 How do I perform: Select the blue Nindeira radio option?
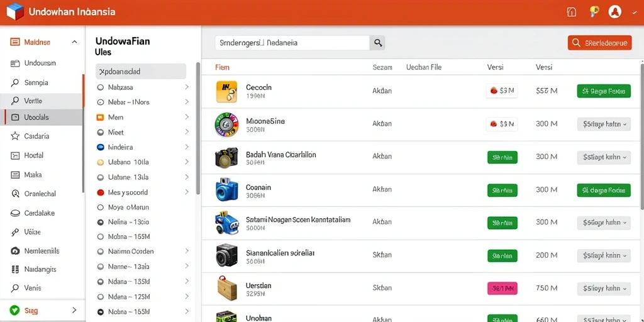pyautogui.click(x=100, y=147)
